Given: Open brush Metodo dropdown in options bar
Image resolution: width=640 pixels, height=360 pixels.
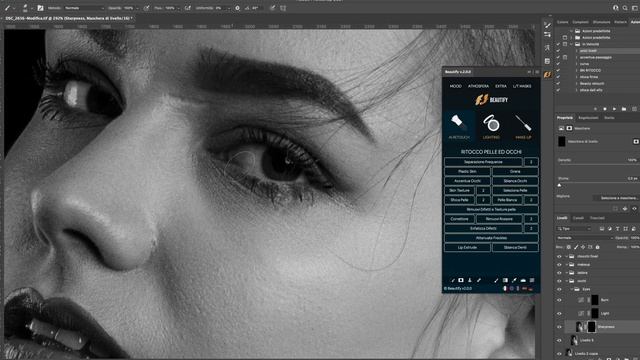Looking at the screenshot, I should [84, 8].
